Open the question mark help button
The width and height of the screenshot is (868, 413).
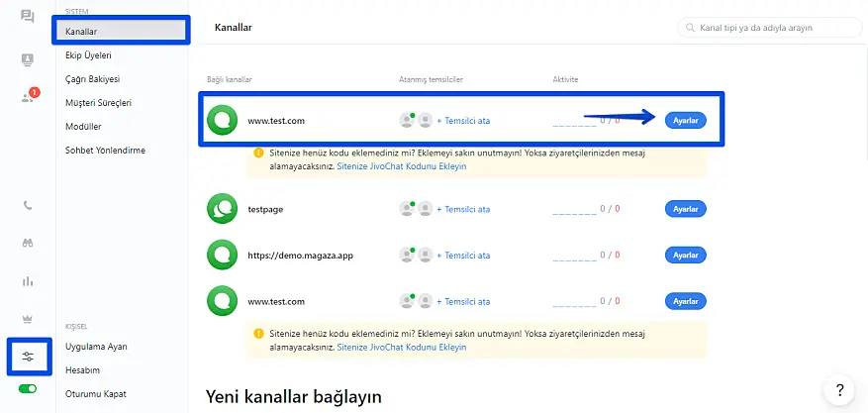pyautogui.click(x=839, y=388)
